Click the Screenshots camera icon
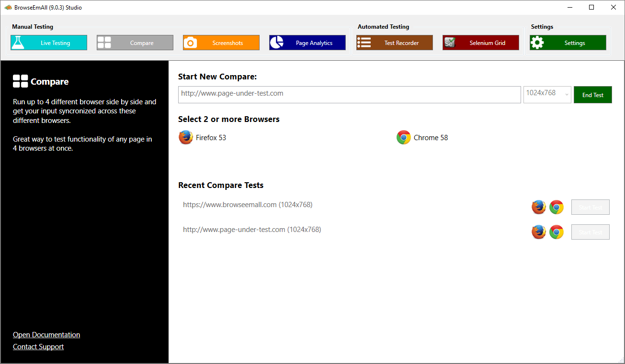The height and width of the screenshot is (364, 625). click(x=191, y=43)
